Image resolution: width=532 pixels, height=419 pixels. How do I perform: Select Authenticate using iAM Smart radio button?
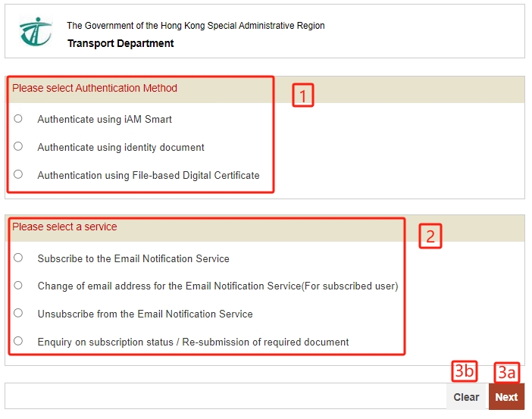point(18,118)
